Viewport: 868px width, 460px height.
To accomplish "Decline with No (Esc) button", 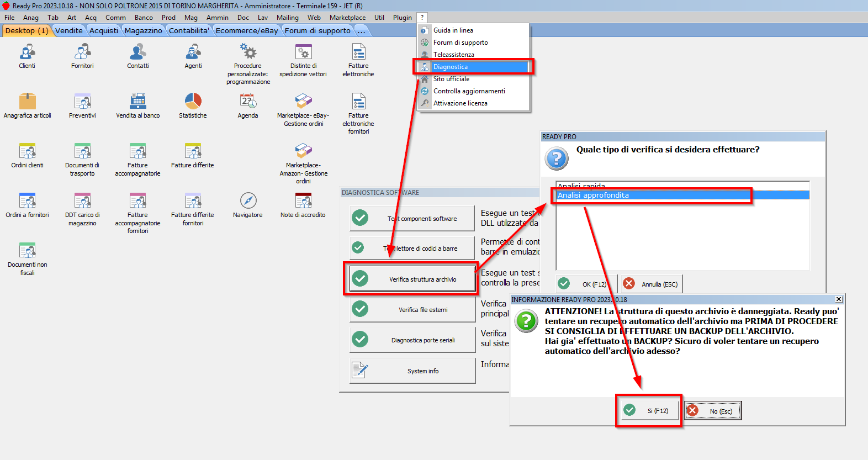I will (713, 411).
